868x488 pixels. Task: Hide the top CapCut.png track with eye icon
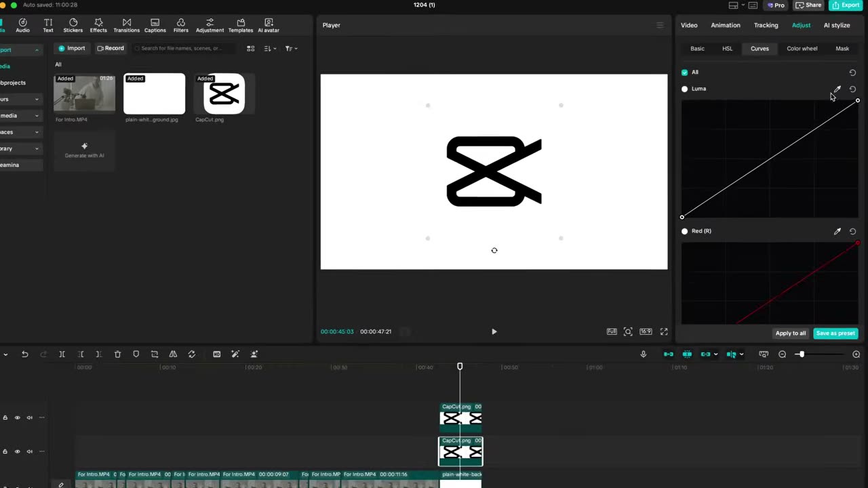tap(18, 418)
